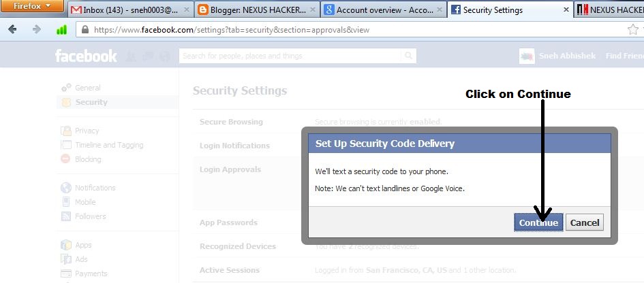Open General settings in sidebar
This screenshot has height=283, width=644.
pos(87,88)
